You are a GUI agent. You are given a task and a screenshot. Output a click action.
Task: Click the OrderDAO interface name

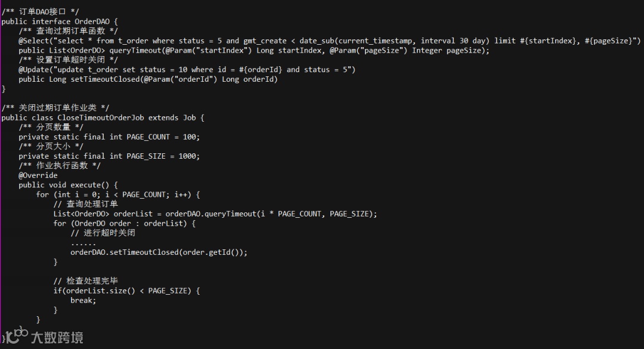92,21
